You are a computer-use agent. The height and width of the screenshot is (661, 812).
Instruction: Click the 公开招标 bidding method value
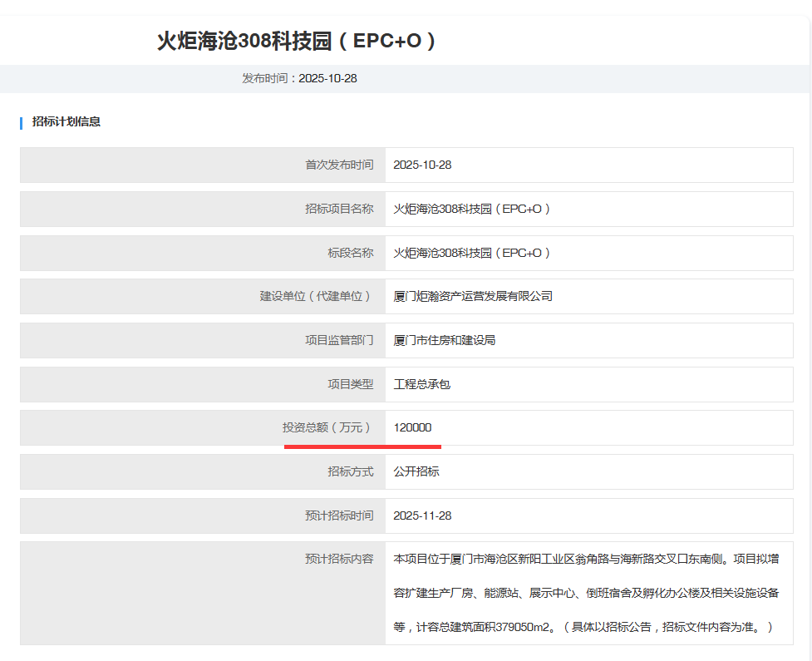pos(416,471)
